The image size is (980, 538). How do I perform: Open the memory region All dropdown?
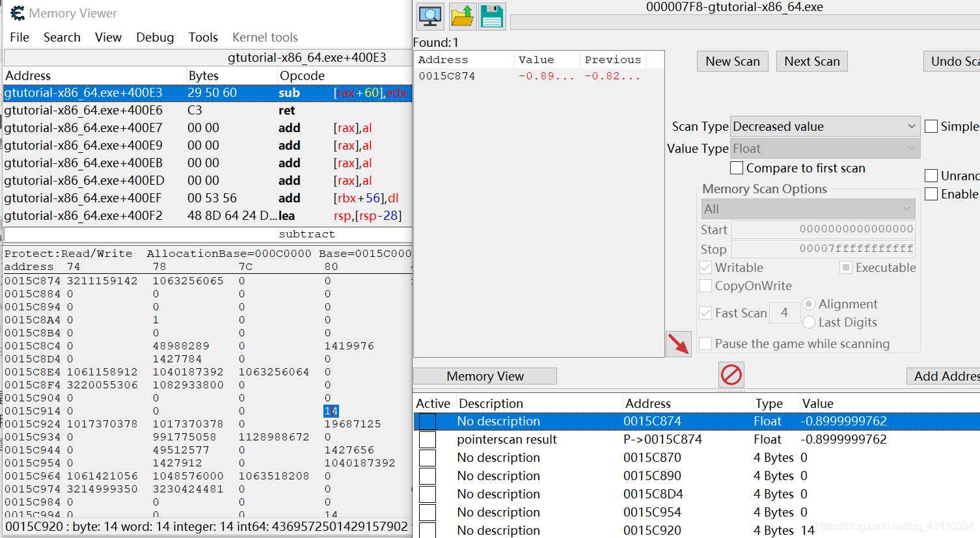pos(808,209)
